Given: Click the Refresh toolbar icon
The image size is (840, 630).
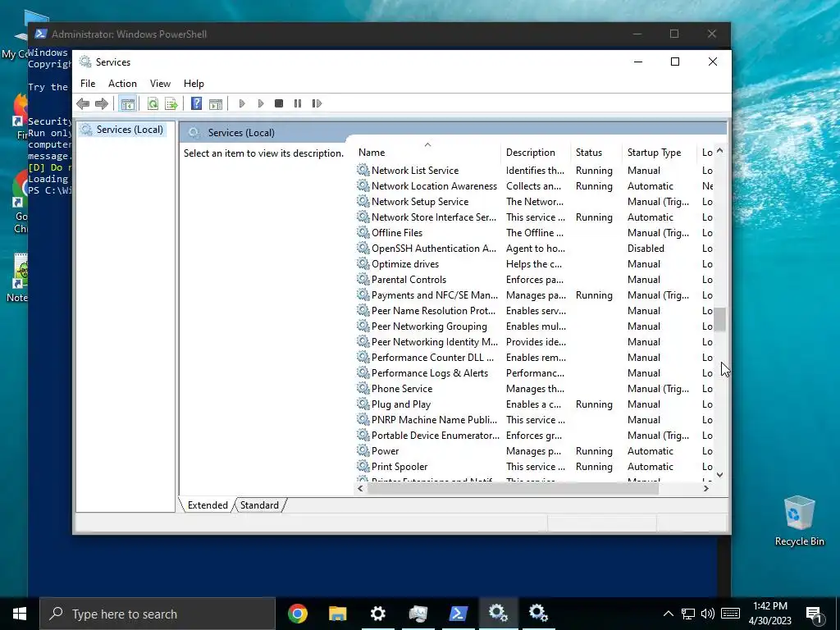Looking at the screenshot, I should [x=153, y=103].
